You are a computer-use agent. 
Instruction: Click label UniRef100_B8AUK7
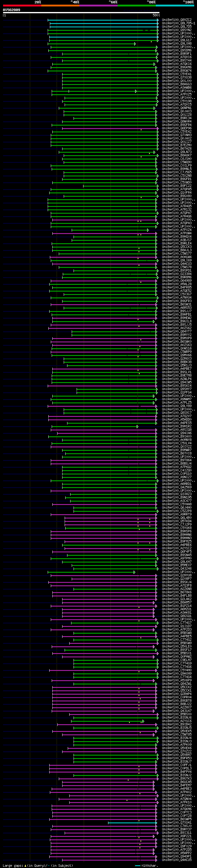click(x=177, y=155)
